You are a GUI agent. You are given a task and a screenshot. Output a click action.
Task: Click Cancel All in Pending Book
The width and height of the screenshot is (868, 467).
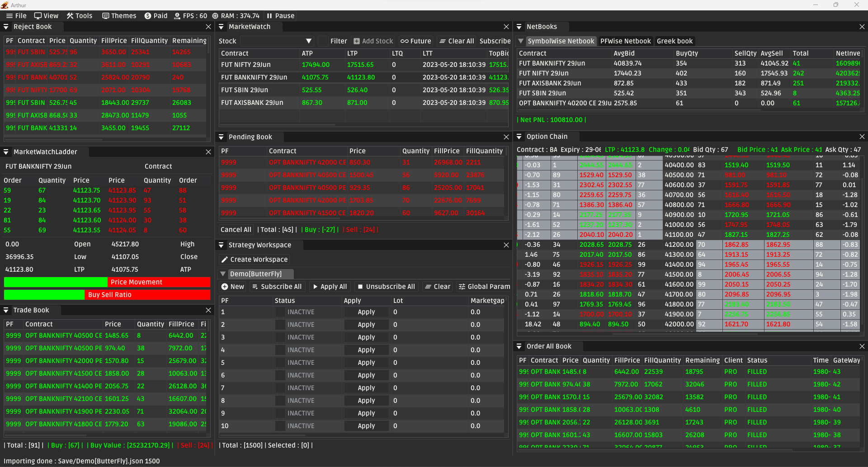[236, 230]
